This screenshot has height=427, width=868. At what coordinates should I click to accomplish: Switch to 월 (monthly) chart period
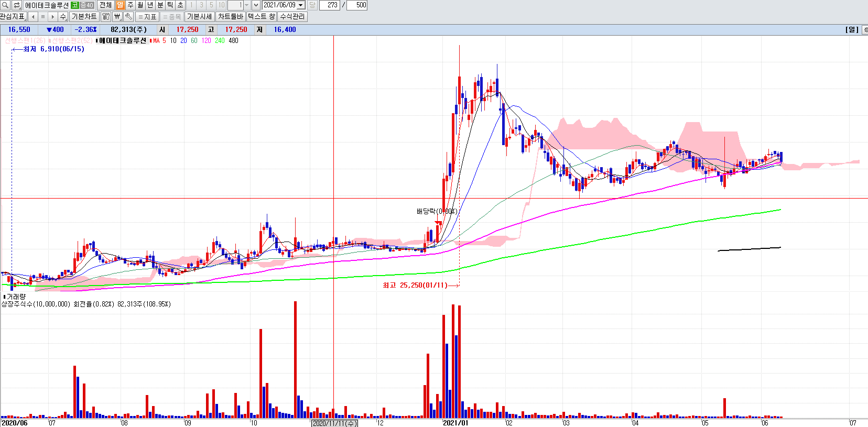[x=140, y=5]
